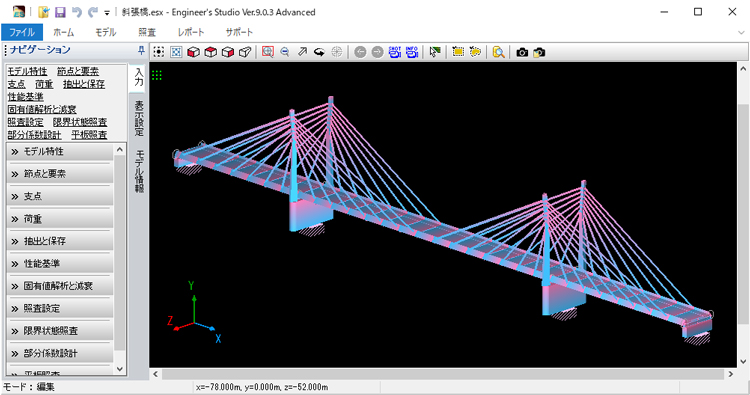Image resolution: width=750 pixels, height=395 pixels.
Task: Open the quick access toolbar dropdown arrow
Action: [x=107, y=13]
